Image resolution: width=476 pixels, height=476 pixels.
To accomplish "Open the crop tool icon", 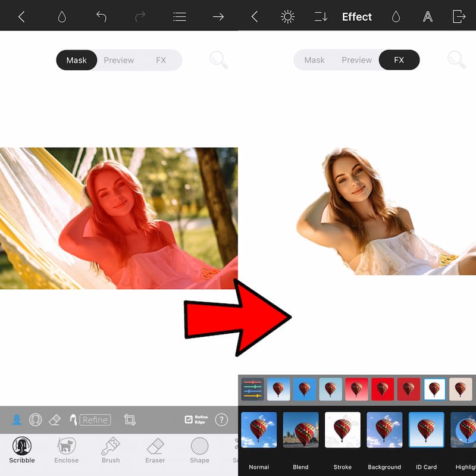I will click(130, 419).
